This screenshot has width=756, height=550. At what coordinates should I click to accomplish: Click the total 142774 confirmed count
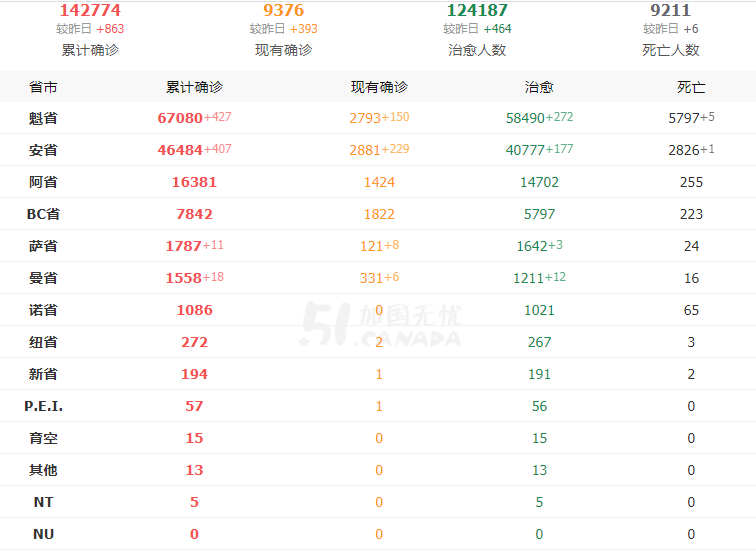90,10
